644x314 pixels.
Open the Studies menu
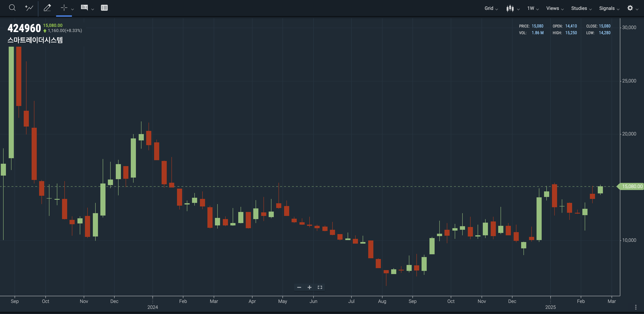pos(582,8)
